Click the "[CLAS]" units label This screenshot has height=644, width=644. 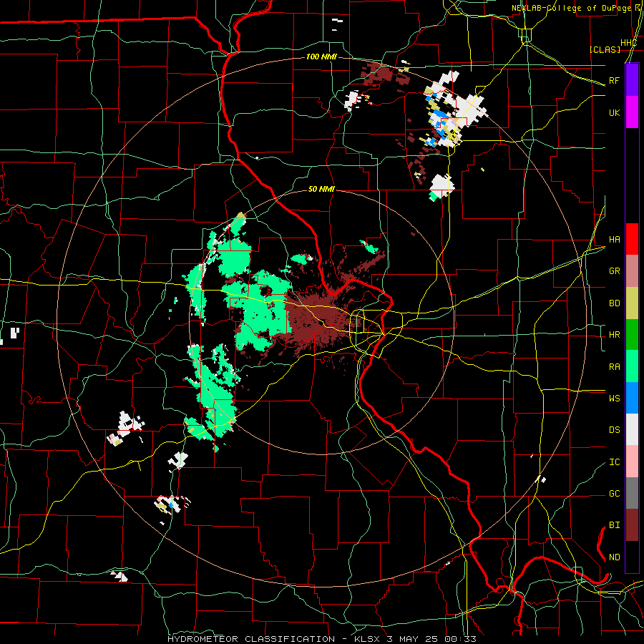point(605,49)
